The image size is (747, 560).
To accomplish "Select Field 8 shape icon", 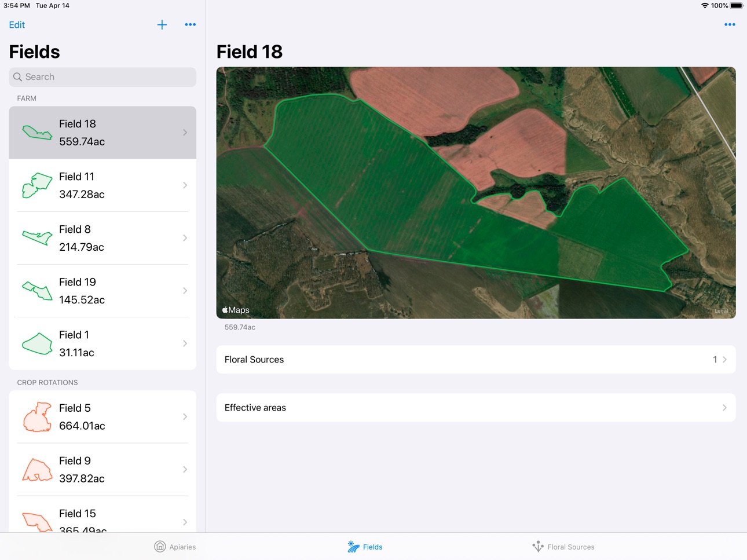I will (37, 238).
